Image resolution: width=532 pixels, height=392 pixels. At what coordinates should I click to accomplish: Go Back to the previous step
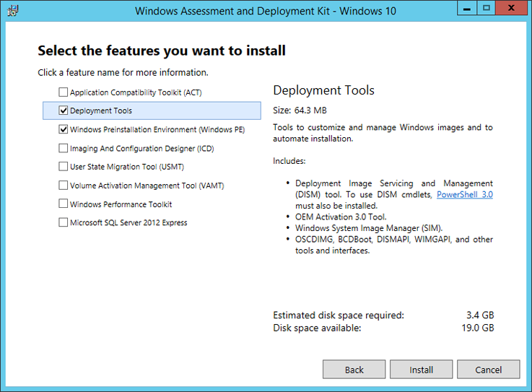354,370
